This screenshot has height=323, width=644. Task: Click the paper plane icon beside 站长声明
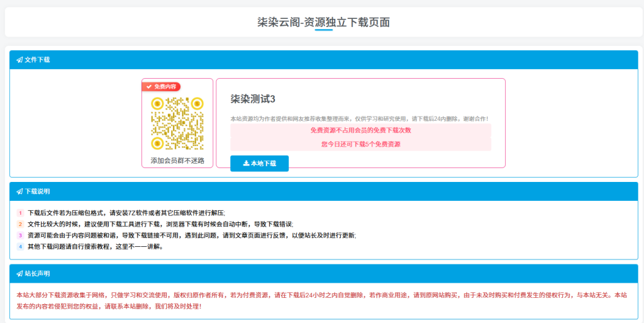pyautogui.click(x=19, y=274)
